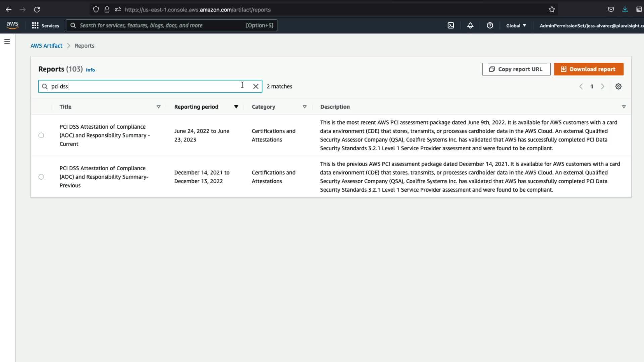Bookmark this page with star icon
The height and width of the screenshot is (362, 644).
tap(552, 10)
